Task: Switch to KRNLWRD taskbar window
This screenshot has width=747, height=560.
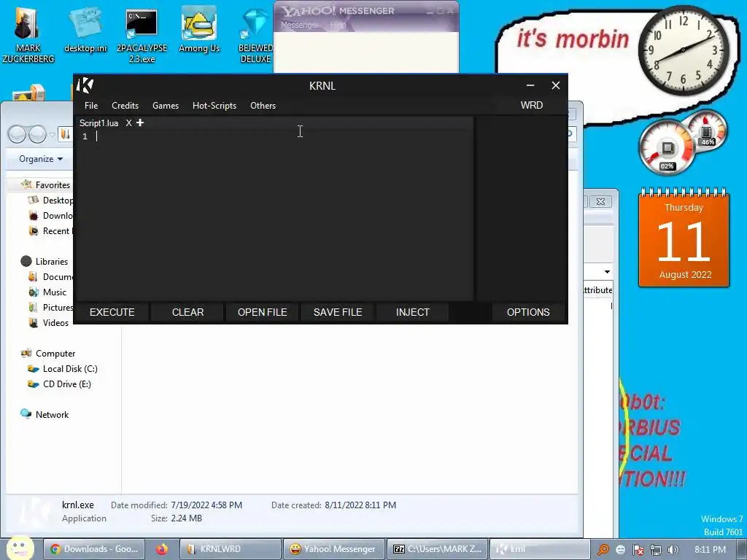Action: tap(231, 549)
